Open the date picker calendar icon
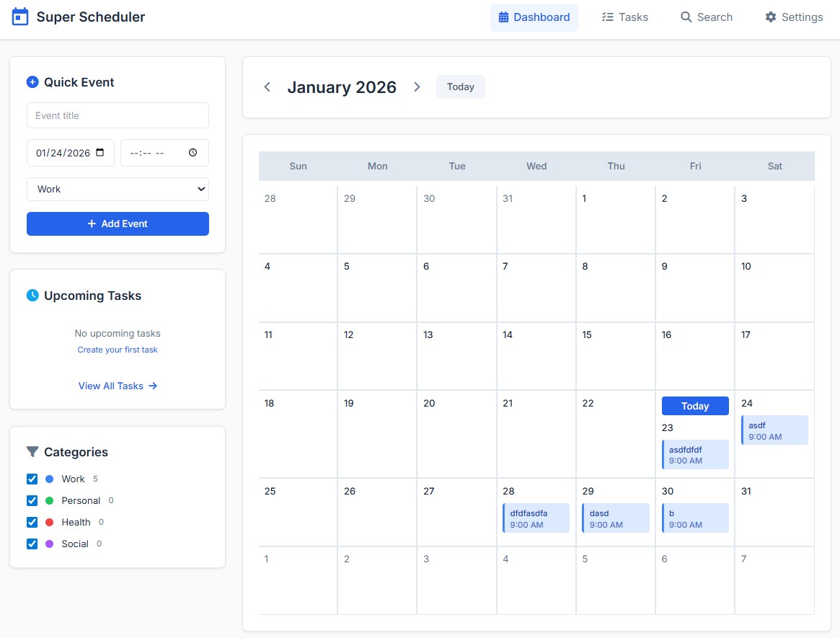 [x=100, y=152]
